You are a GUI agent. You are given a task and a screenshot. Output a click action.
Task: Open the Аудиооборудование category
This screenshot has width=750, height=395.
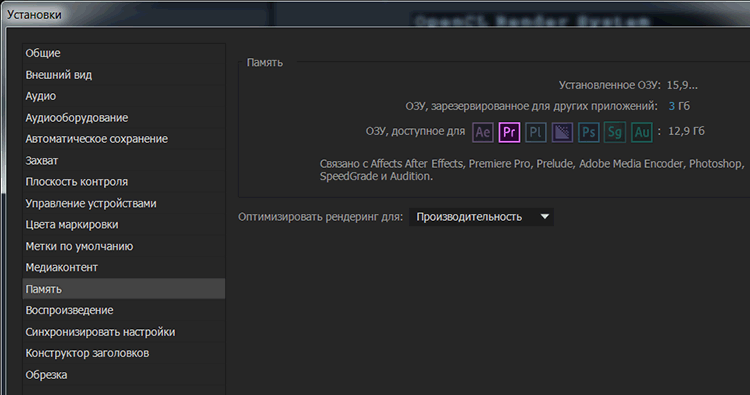124,118
